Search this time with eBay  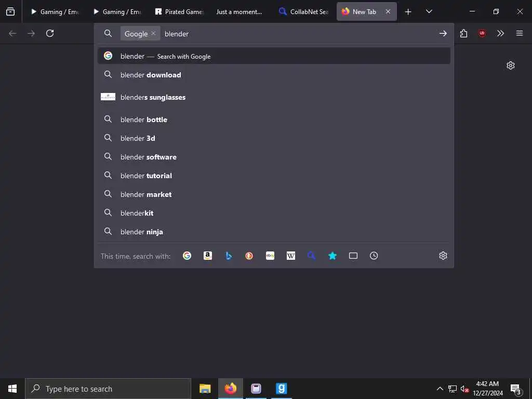point(270,256)
